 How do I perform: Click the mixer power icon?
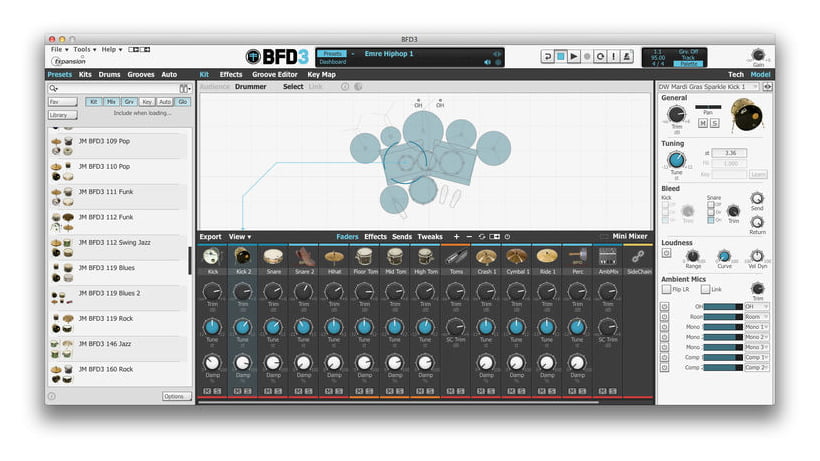click(x=507, y=237)
